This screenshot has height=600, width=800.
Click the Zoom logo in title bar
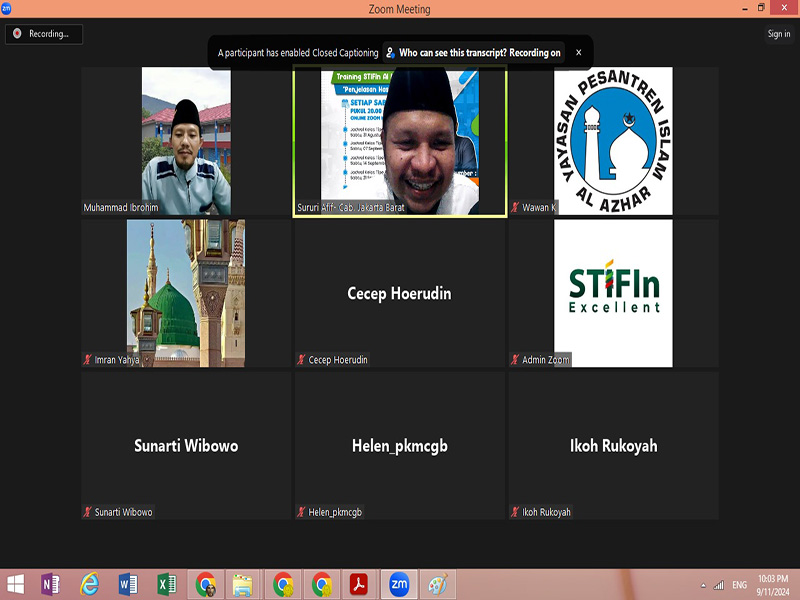7,8
